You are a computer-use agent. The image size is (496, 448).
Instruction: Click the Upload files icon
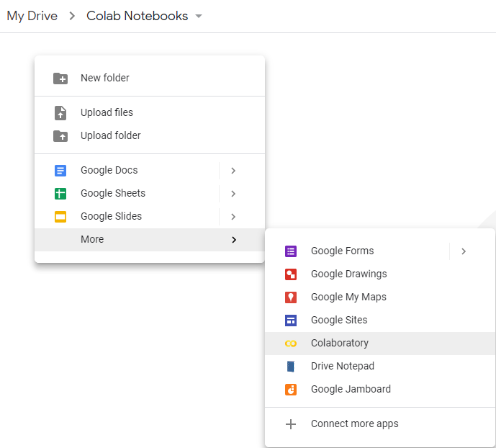pos(60,113)
